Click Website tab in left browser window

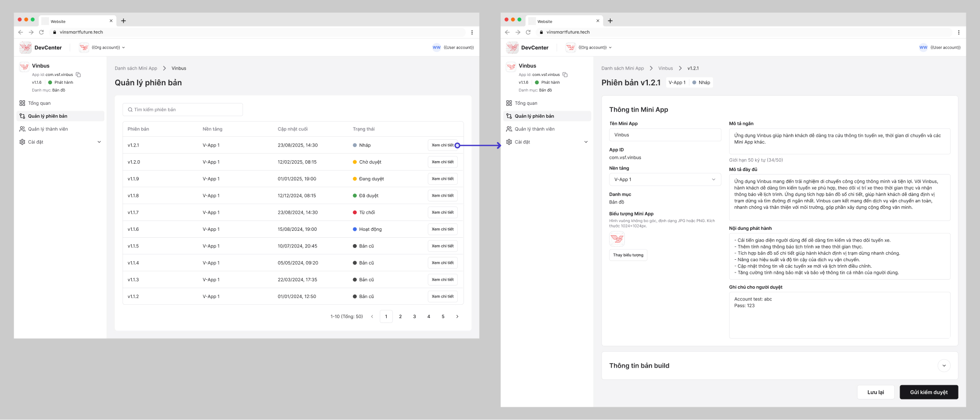point(77,21)
